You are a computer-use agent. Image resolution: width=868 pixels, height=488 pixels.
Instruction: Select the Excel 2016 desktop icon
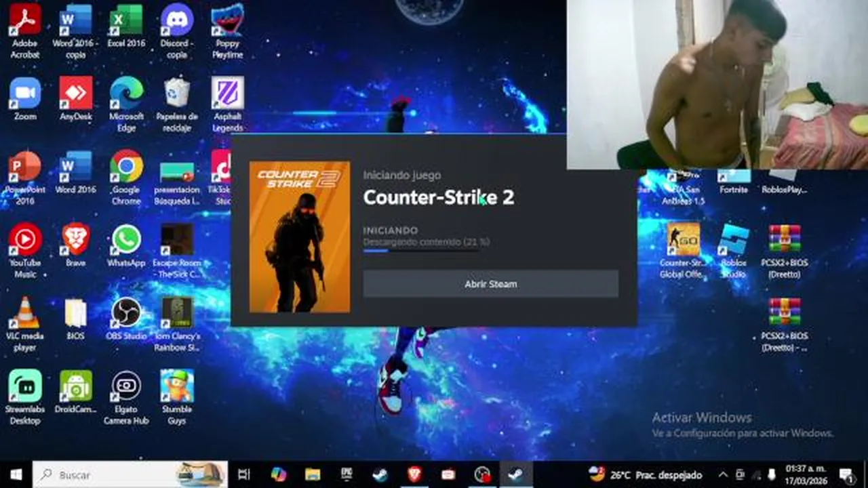coord(126,26)
